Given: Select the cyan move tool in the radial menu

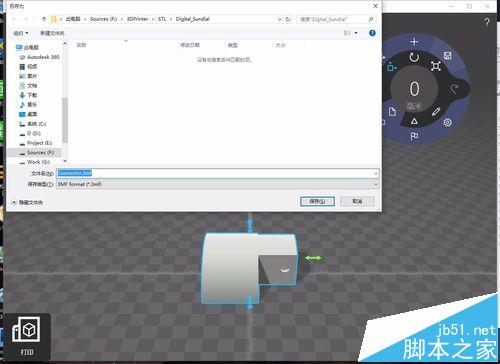Looking at the screenshot, I should click(x=391, y=67).
